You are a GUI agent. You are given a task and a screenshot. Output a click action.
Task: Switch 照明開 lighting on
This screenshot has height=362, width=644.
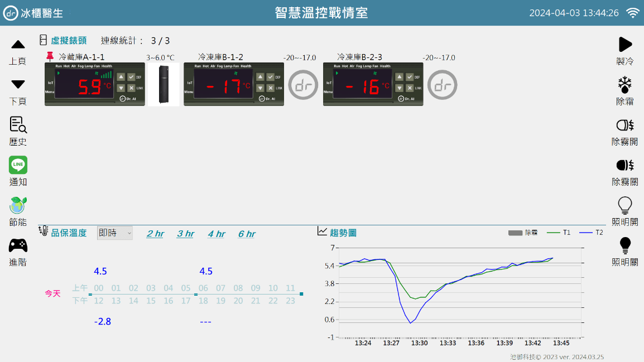tap(624, 205)
